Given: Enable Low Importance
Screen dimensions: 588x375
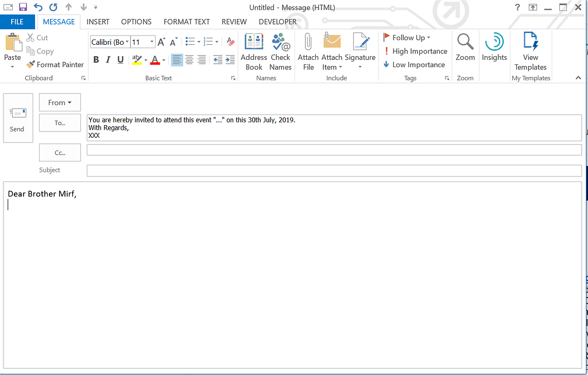Looking at the screenshot, I should [x=414, y=64].
